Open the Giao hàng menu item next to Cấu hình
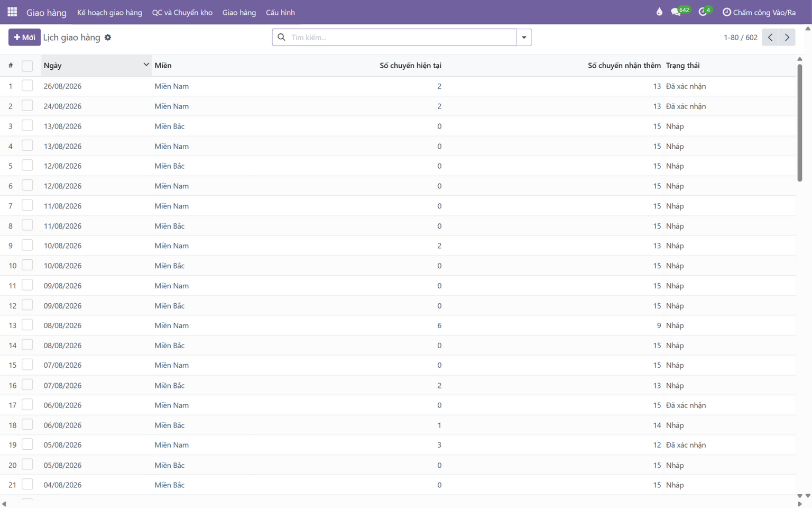This screenshot has width=812, height=508. coord(239,12)
